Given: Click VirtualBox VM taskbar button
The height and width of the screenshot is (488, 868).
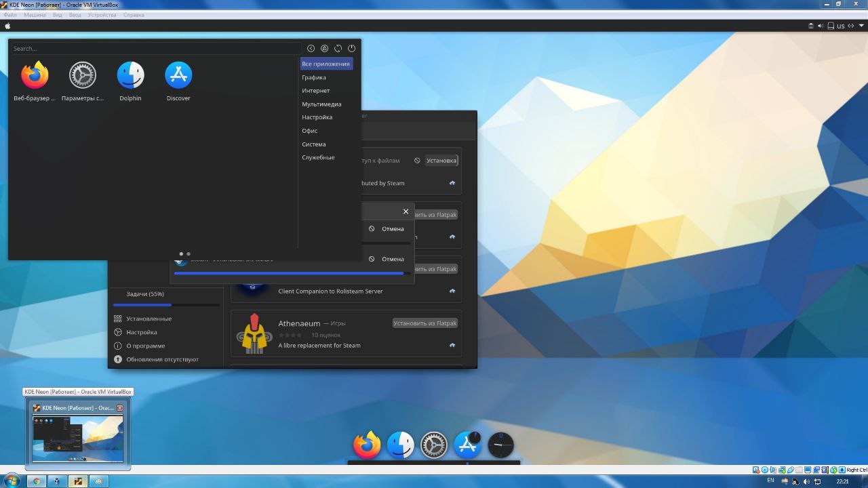Looking at the screenshot, I should pyautogui.click(x=78, y=481).
